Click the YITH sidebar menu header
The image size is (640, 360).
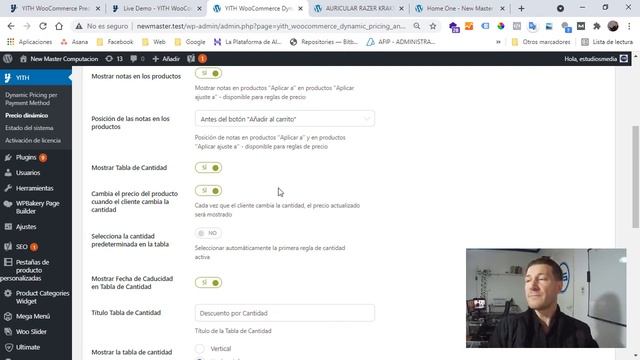coord(36,78)
